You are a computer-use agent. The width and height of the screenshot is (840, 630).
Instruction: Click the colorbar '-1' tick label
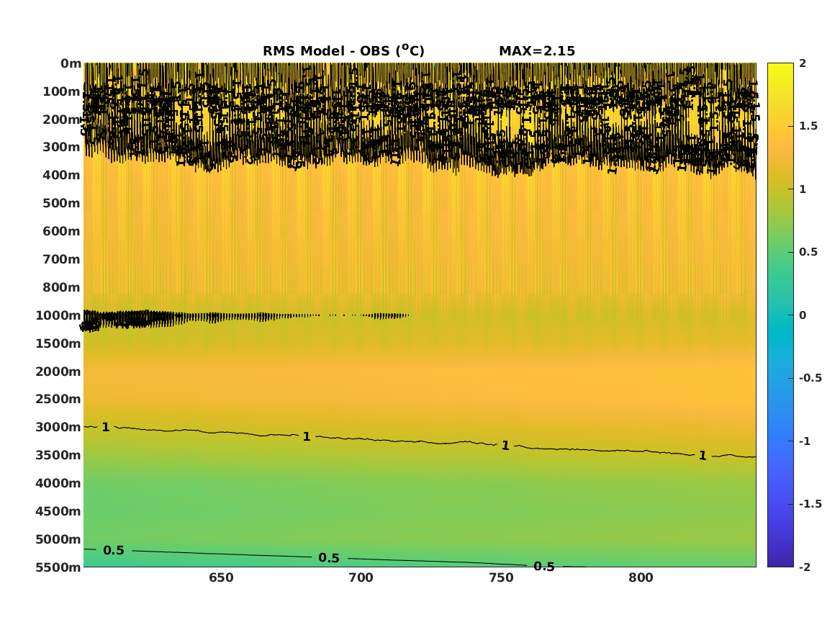pos(805,441)
